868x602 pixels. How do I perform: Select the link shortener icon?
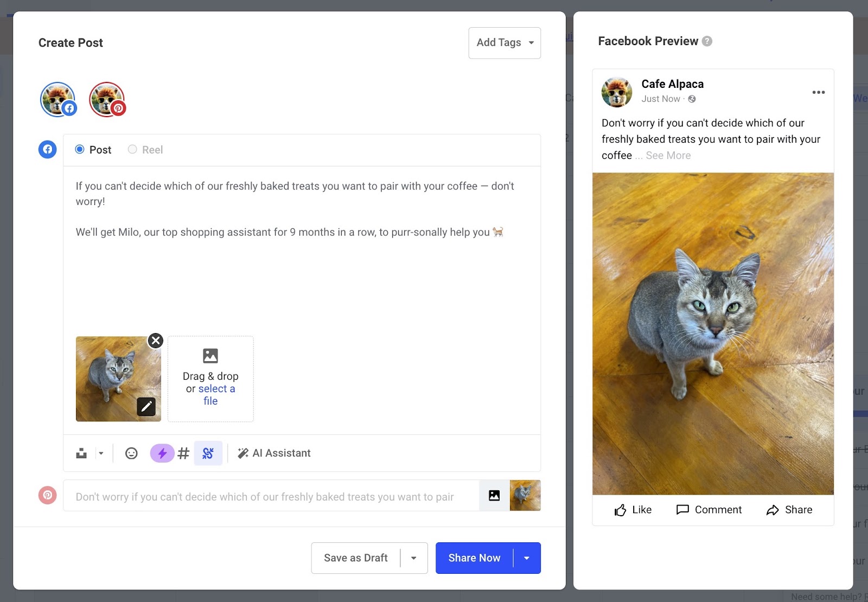[x=208, y=453]
